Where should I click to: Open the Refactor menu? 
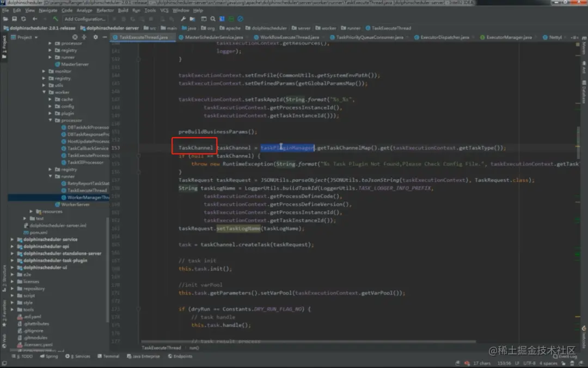click(x=105, y=10)
